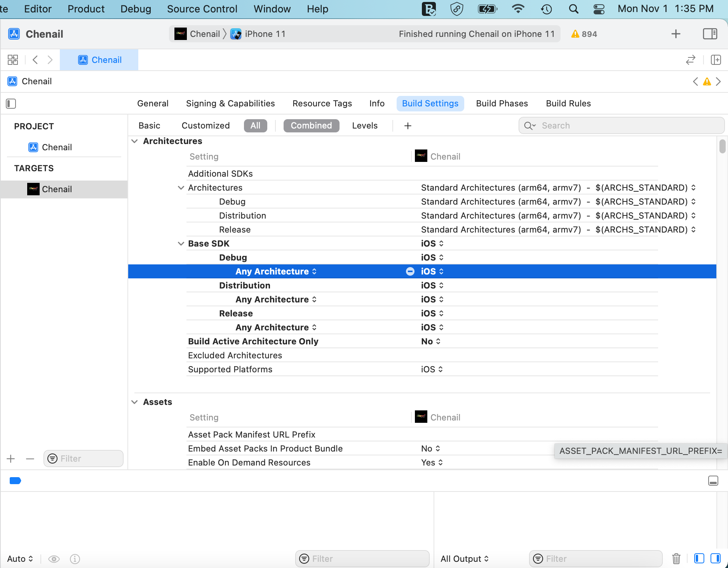Go forward with the right chevron in the tab bar

50,60
